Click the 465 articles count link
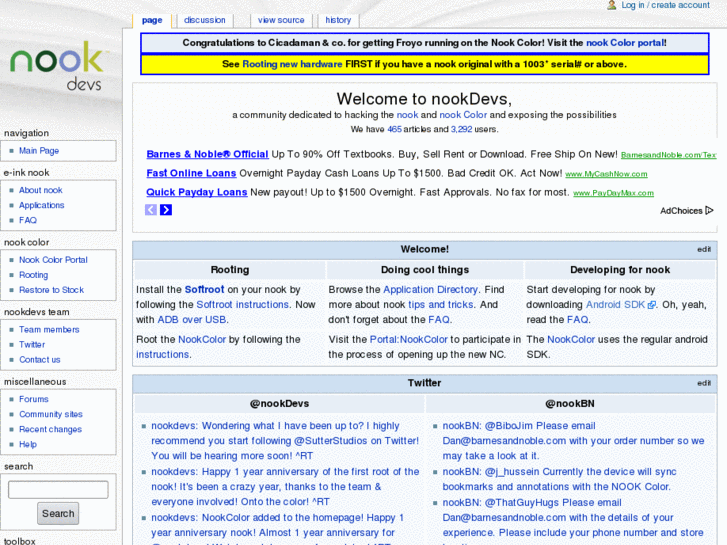727x545 pixels. 395,129
